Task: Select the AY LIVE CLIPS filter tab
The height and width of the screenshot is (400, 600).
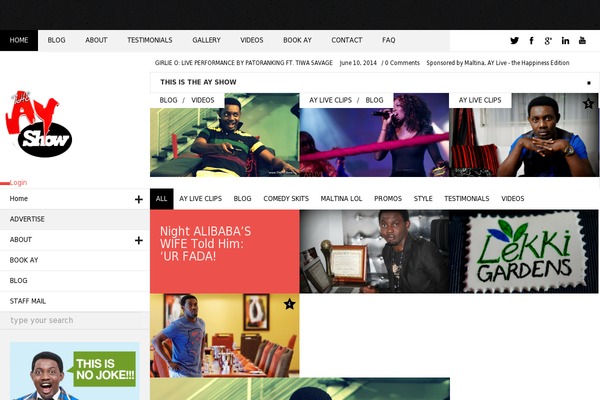Action: pos(201,199)
